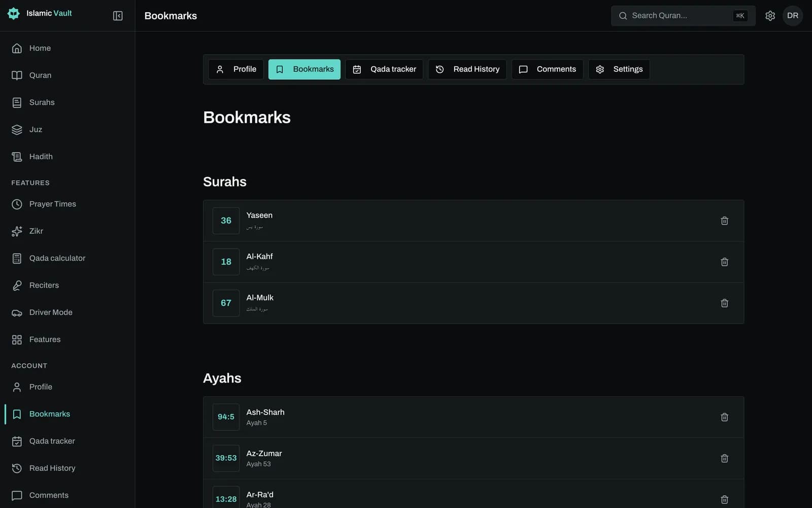Delete the Ar-Ra'd ayah 28 bookmark
The height and width of the screenshot is (508, 812).
tap(724, 499)
